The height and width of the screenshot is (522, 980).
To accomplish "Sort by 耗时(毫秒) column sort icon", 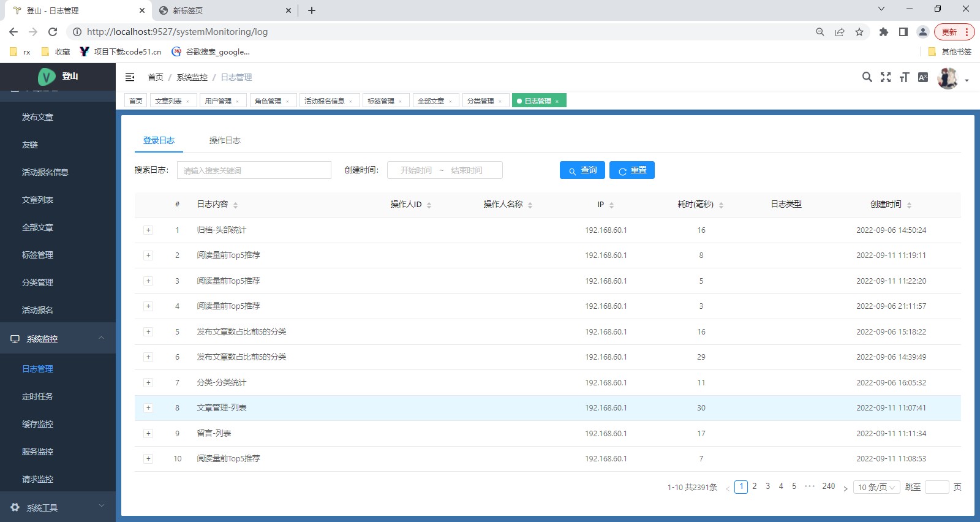I will (721, 205).
